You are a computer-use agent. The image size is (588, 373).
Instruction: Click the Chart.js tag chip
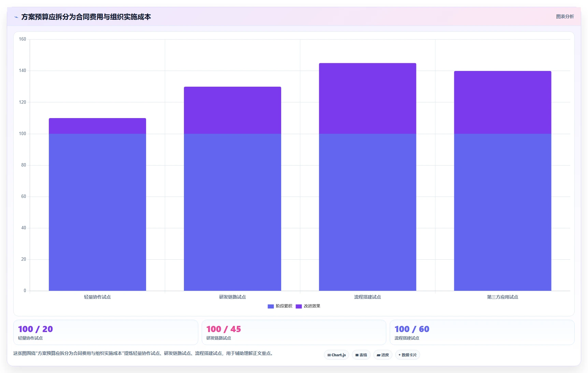(336, 355)
